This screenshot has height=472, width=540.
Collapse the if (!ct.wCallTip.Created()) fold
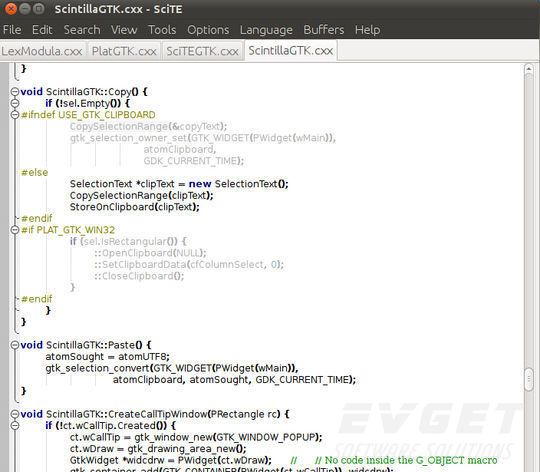[x=14, y=426]
